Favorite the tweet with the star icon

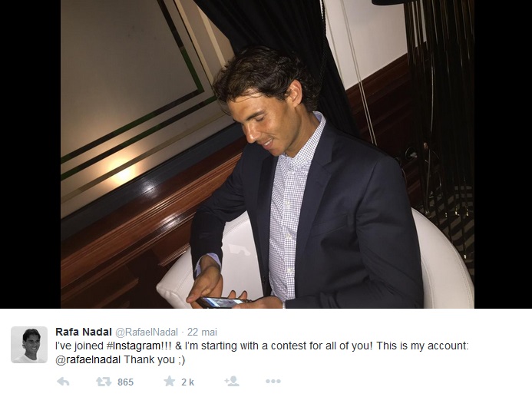tap(170, 381)
